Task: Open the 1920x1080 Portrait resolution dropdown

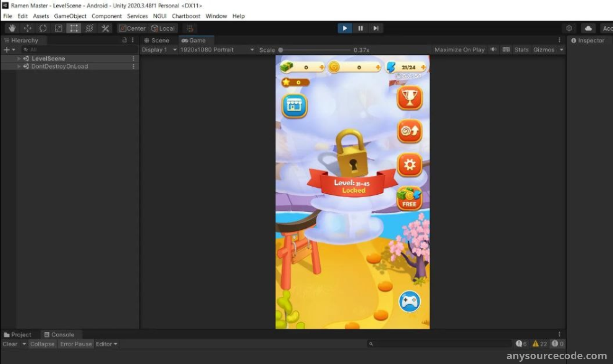Action: click(216, 50)
